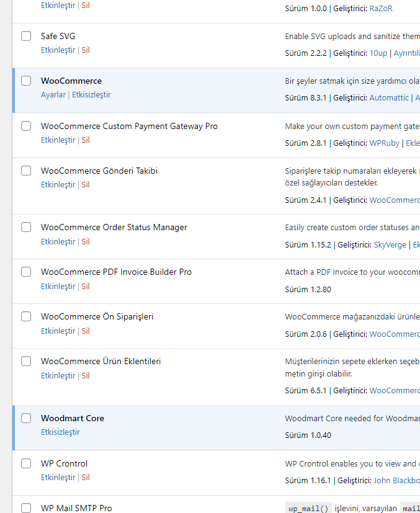Image resolution: width=420 pixels, height=513 pixels.
Task: Activate Safe SVG with Etkinleştir
Action: (x=58, y=50)
